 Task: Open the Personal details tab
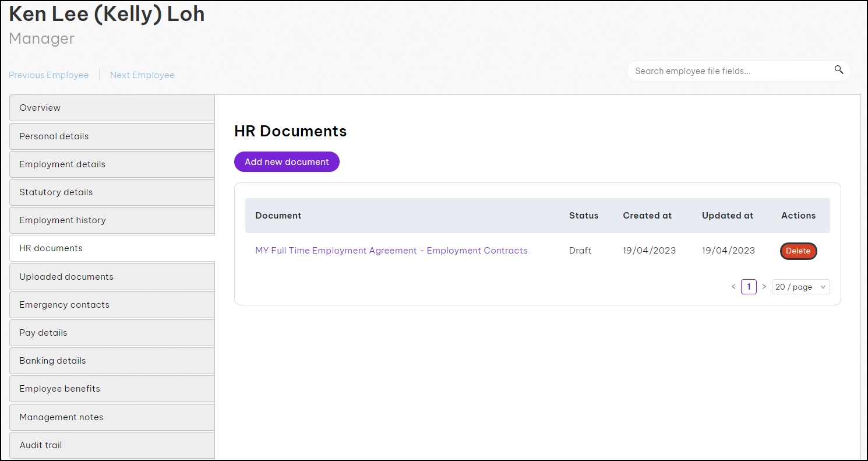tap(112, 136)
